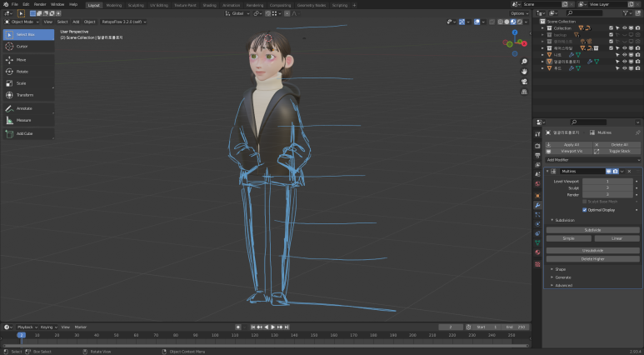Open the Object properties tab
Screen dimensions: 644x355
pyautogui.click(x=537, y=196)
